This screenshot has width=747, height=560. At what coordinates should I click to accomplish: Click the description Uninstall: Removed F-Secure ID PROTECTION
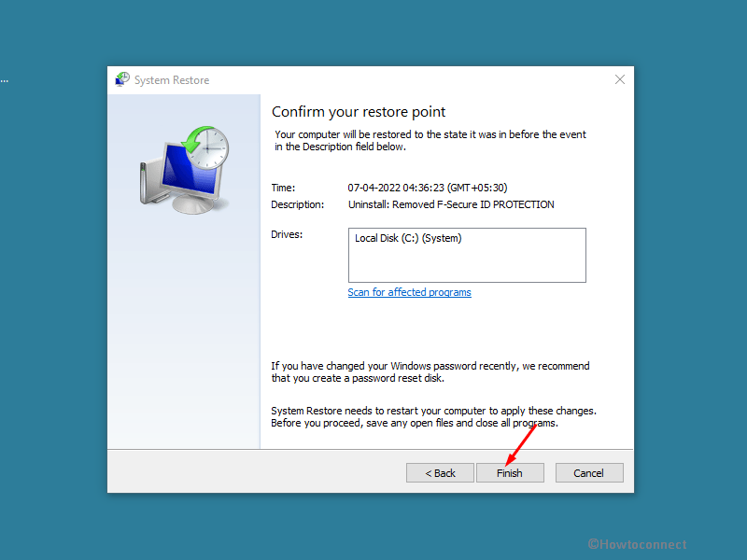[451, 204]
